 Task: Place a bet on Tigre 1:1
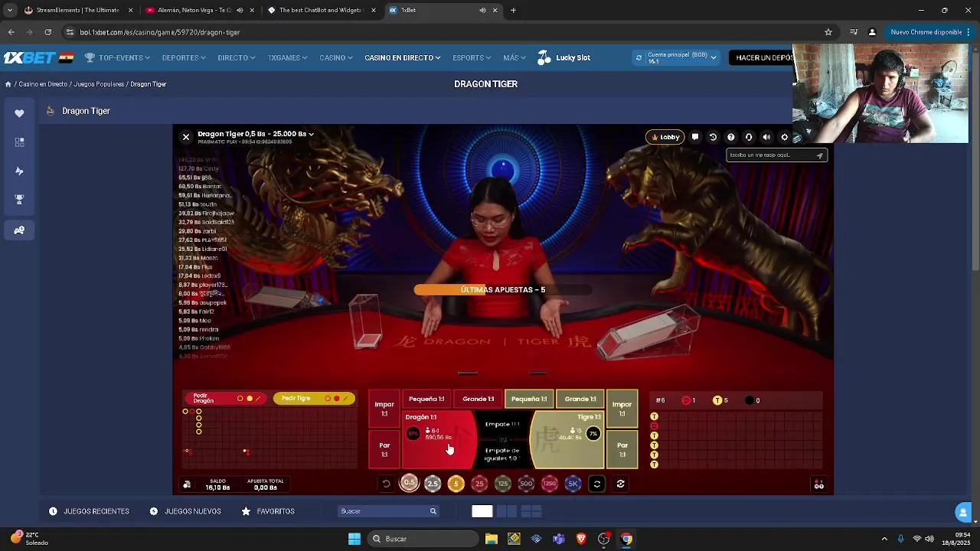(567, 439)
